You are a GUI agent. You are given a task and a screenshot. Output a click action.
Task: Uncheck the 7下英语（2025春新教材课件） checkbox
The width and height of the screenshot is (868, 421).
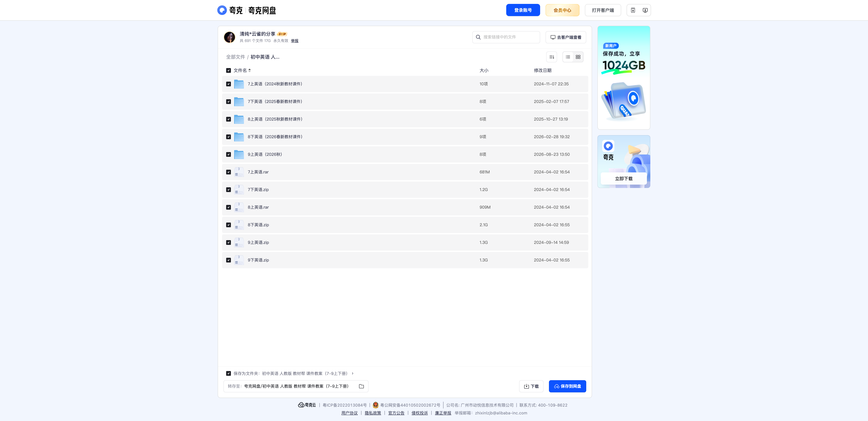coord(229,102)
